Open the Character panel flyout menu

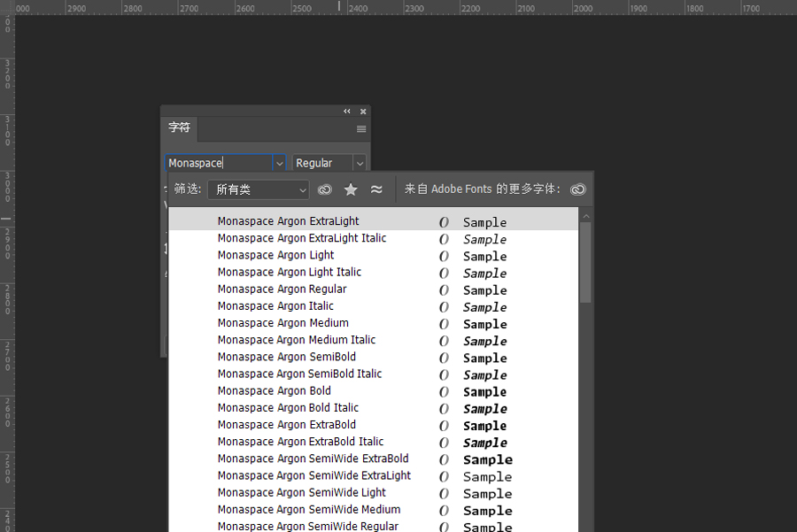click(x=361, y=129)
